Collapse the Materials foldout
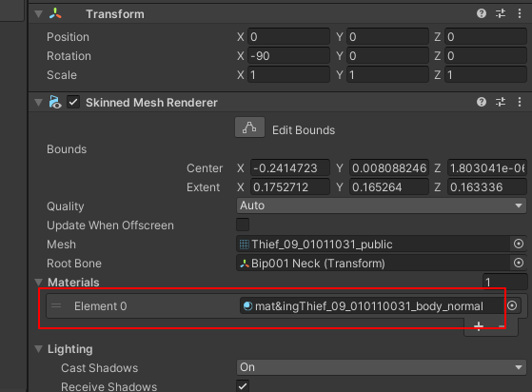532x392 pixels. coord(39,283)
